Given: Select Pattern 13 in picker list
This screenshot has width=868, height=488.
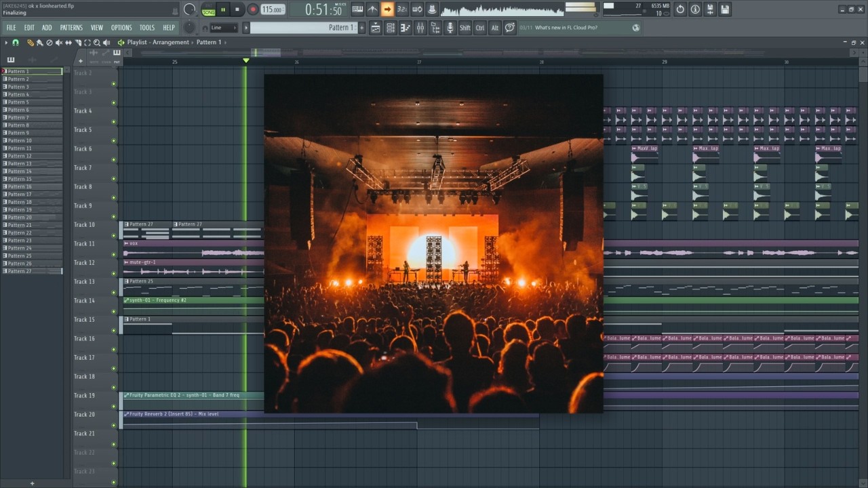Looking at the screenshot, I should pyautogui.click(x=32, y=163).
